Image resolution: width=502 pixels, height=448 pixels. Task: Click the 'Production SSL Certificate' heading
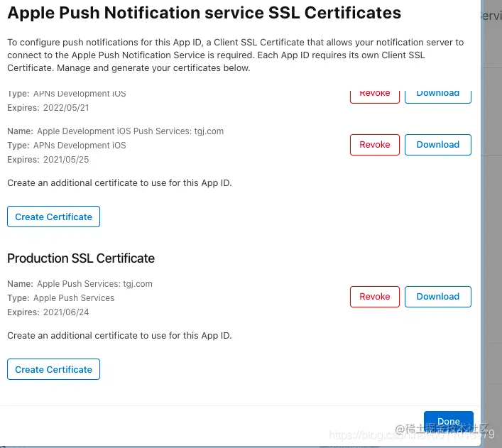click(x=81, y=258)
